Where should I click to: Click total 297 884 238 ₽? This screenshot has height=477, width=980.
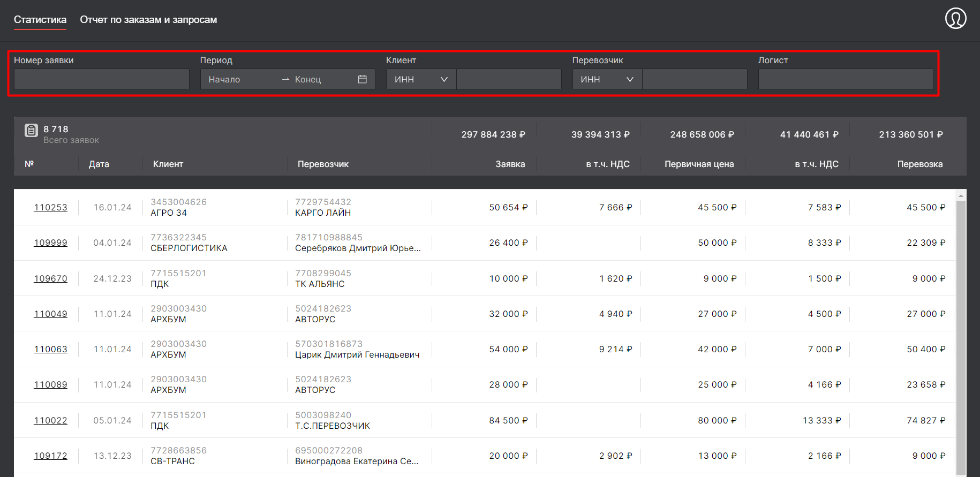[493, 134]
